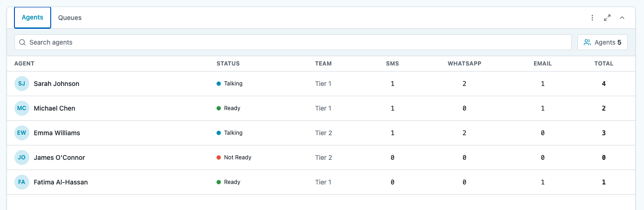Image resolution: width=644 pixels, height=210 pixels.
Task: Switch to the Queues tab
Action: 70,18
